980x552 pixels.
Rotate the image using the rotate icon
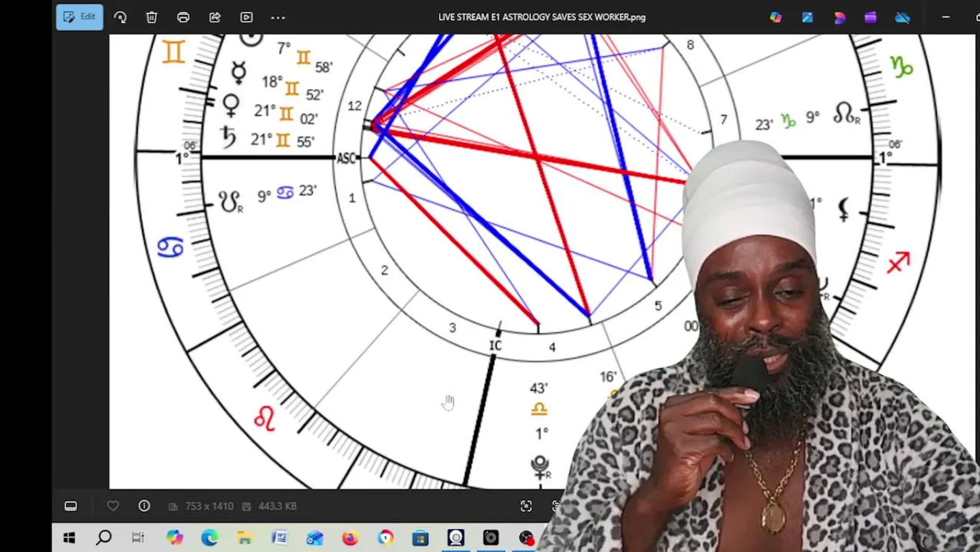tap(120, 17)
